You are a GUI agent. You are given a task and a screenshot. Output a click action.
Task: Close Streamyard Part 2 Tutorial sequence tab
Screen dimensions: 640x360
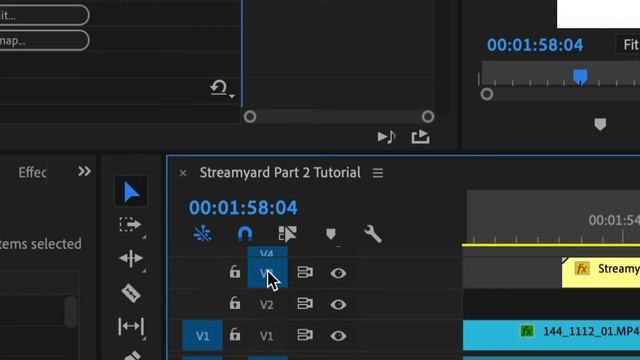tap(183, 173)
